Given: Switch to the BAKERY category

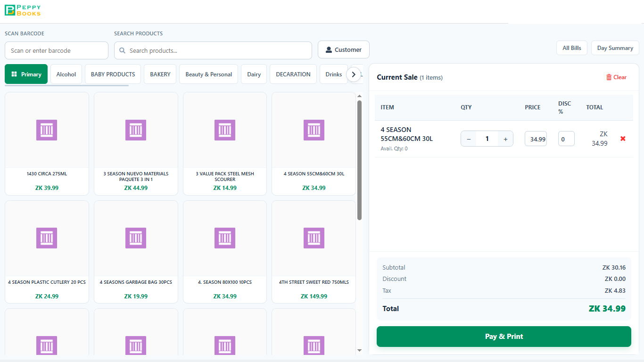Looking at the screenshot, I should point(160,74).
